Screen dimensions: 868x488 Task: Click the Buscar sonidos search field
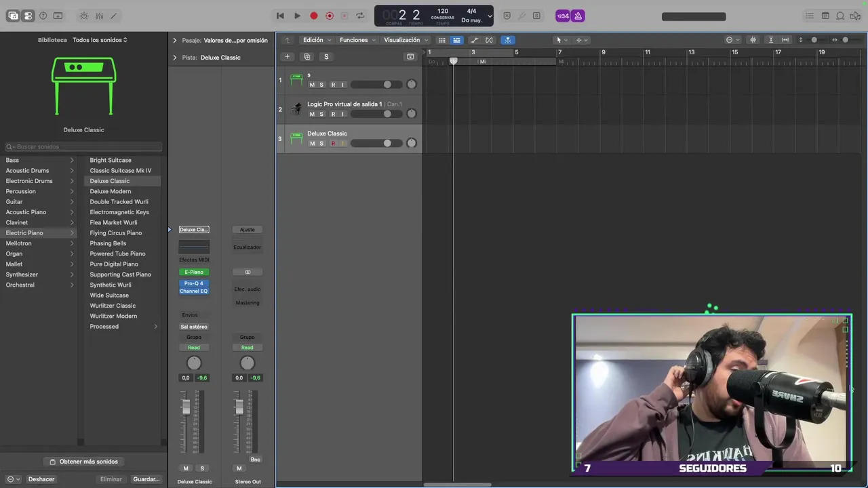coord(83,146)
